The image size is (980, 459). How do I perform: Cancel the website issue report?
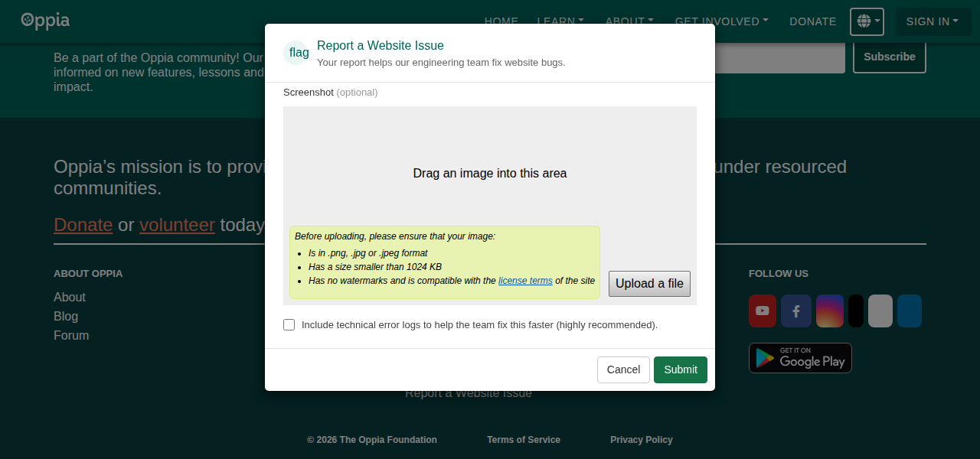(623, 369)
